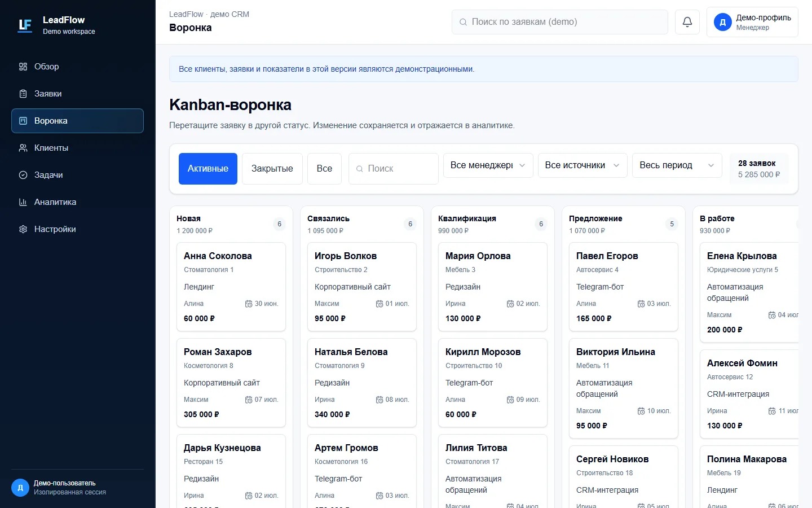Open the Все менеджеры dropdown
This screenshot has width=812, height=508.
488,165
